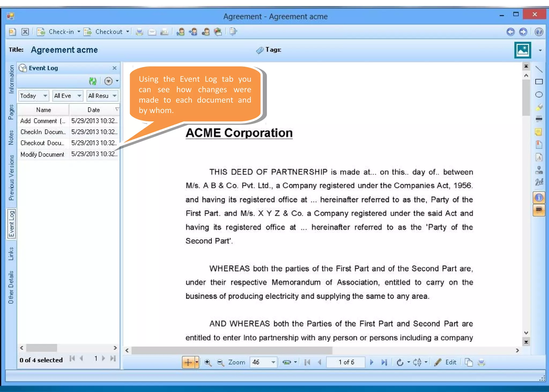Open help with the question mark icon
Image resolution: width=549 pixels, height=392 pixels.
[539, 32]
